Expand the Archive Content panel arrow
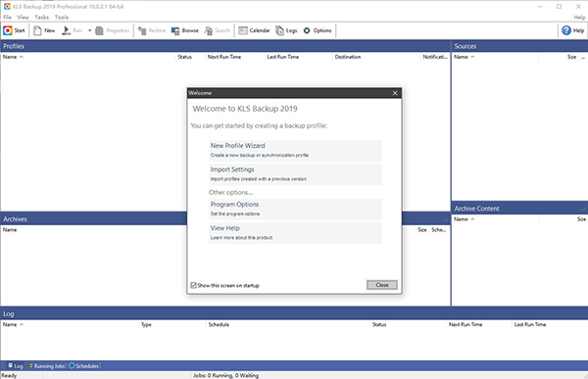The width and height of the screenshot is (588, 379). (x=583, y=209)
